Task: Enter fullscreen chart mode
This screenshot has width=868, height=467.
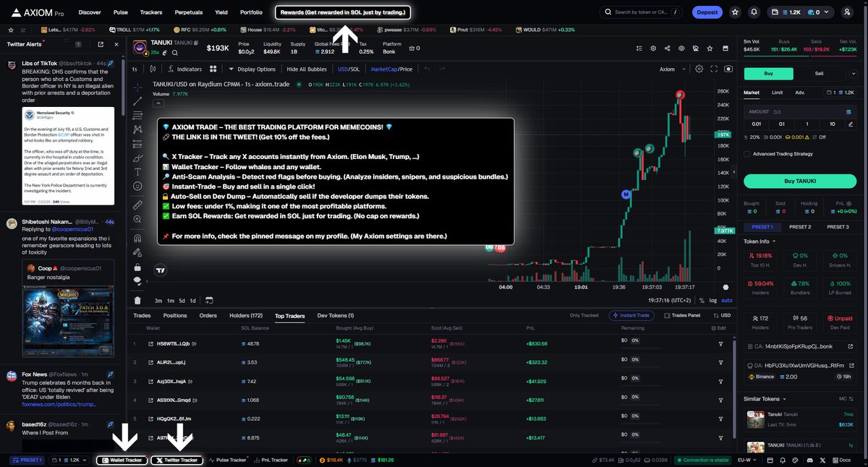Action: [713, 69]
